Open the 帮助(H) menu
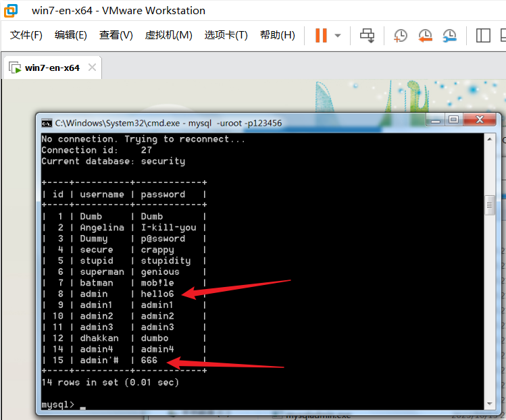 277,35
